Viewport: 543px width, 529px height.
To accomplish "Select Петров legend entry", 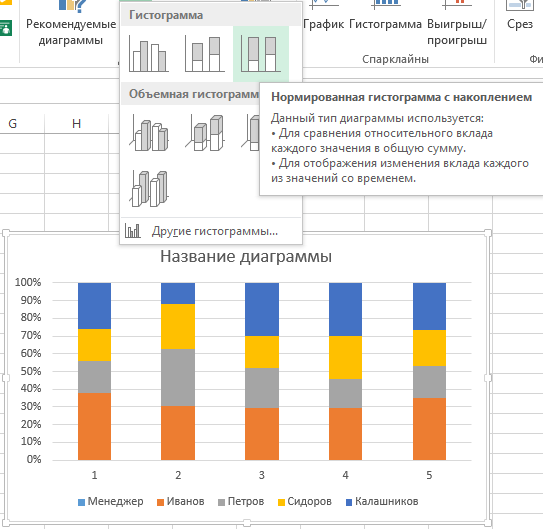I will tap(241, 501).
